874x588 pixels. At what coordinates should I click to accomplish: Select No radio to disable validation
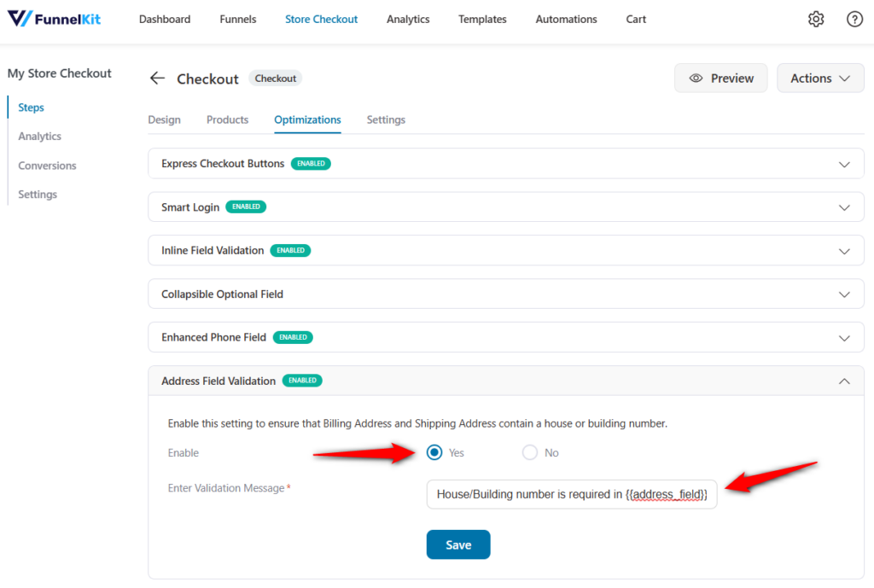tap(529, 452)
